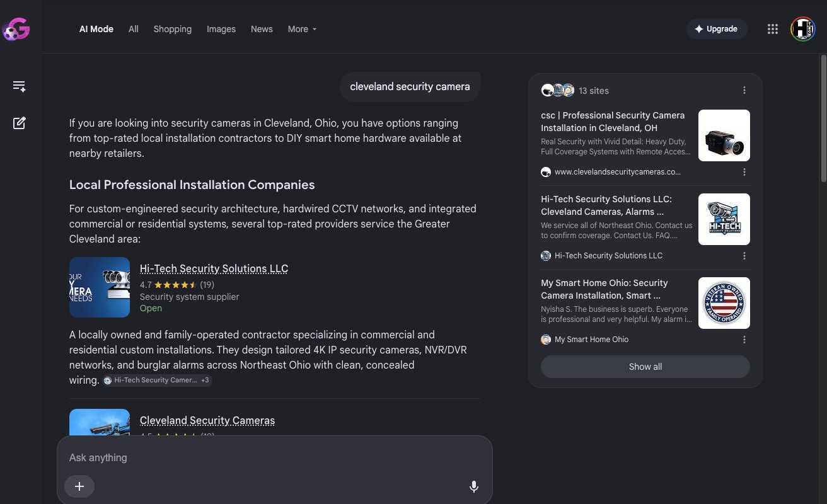
Task: Open My Smart Home Ohio result title
Action: coord(604,289)
